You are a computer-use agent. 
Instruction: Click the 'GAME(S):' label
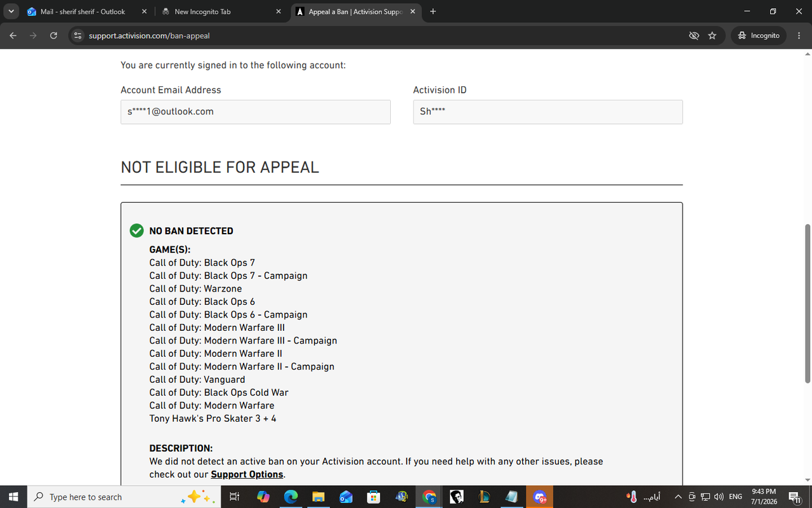point(169,250)
